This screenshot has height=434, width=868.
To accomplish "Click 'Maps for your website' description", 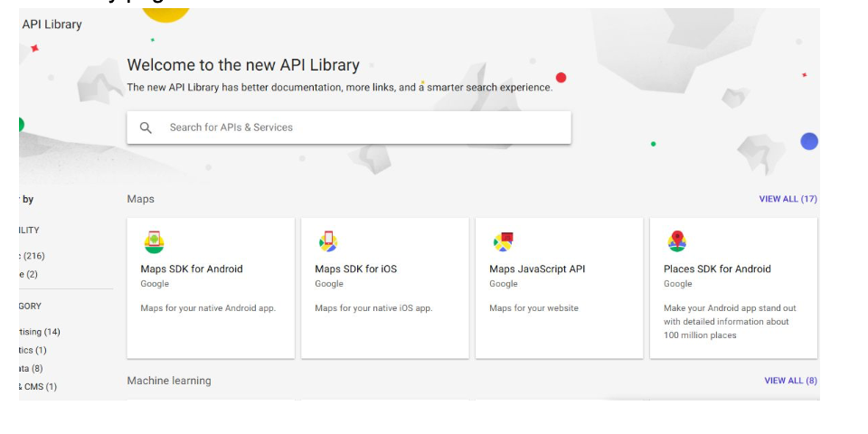I will click(x=533, y=308).
